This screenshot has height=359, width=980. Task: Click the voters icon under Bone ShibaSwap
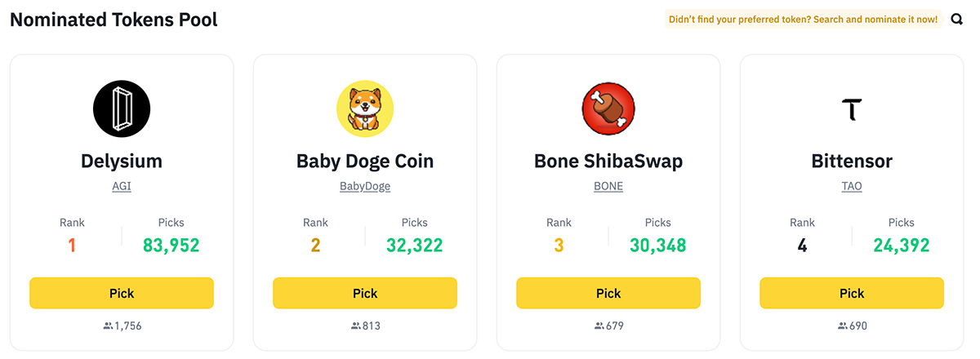coord(599,326)
